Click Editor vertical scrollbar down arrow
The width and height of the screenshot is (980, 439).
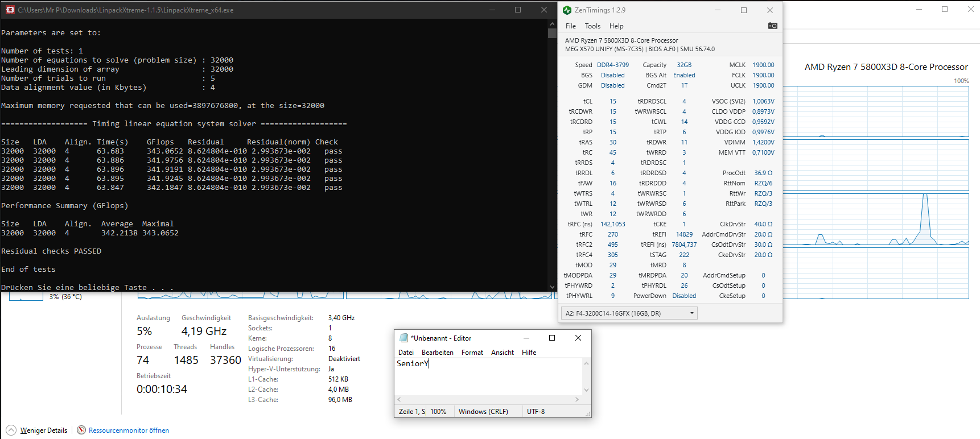586,390
